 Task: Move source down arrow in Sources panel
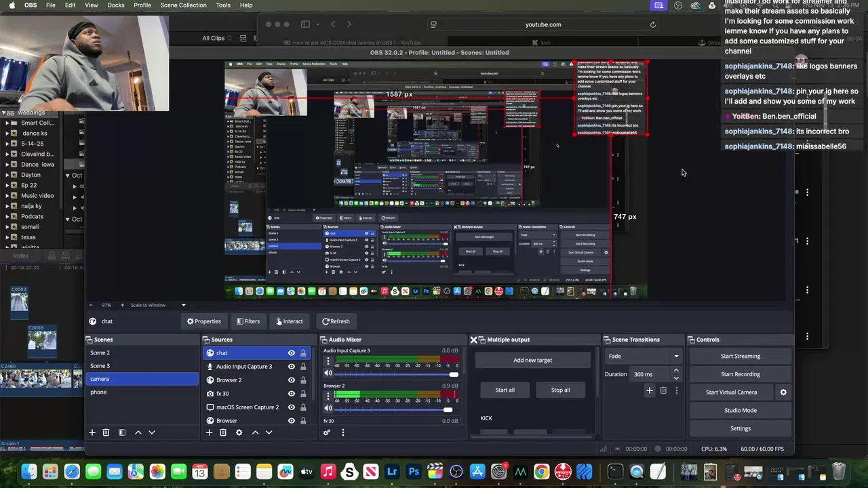pos(269,432)
